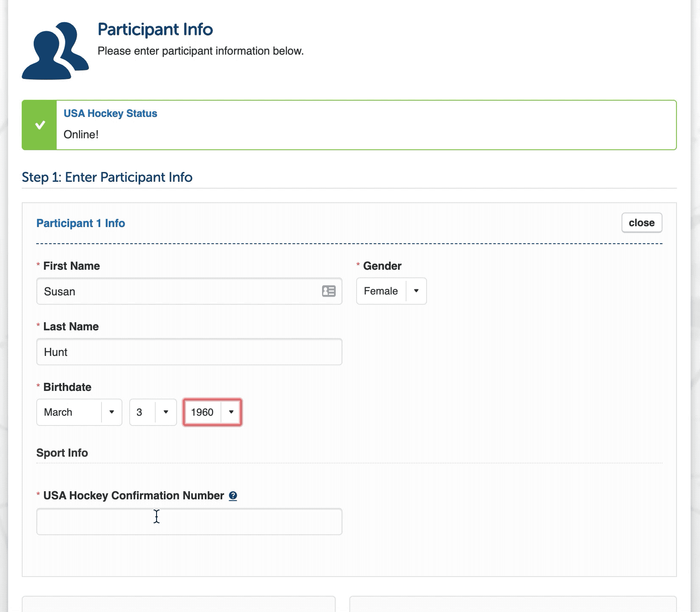Click the 'Please enter participant information below.' text
This screenshot has width=700, height=612.
click(x=200, y=51)
